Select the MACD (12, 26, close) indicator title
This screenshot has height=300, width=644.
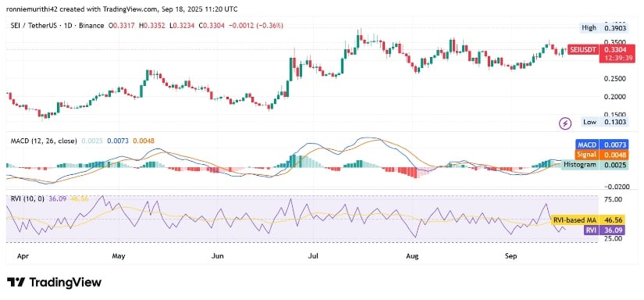coord(44,141)
